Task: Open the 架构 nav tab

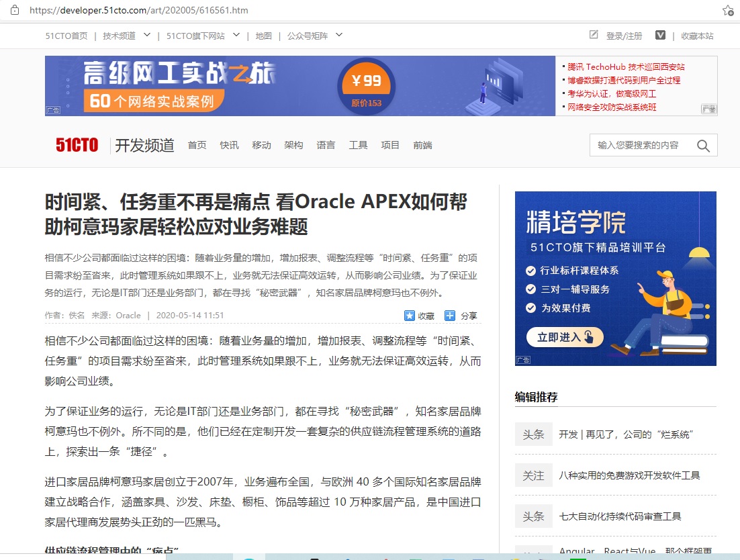Action: pyautogui.click(x=293, y=145)
